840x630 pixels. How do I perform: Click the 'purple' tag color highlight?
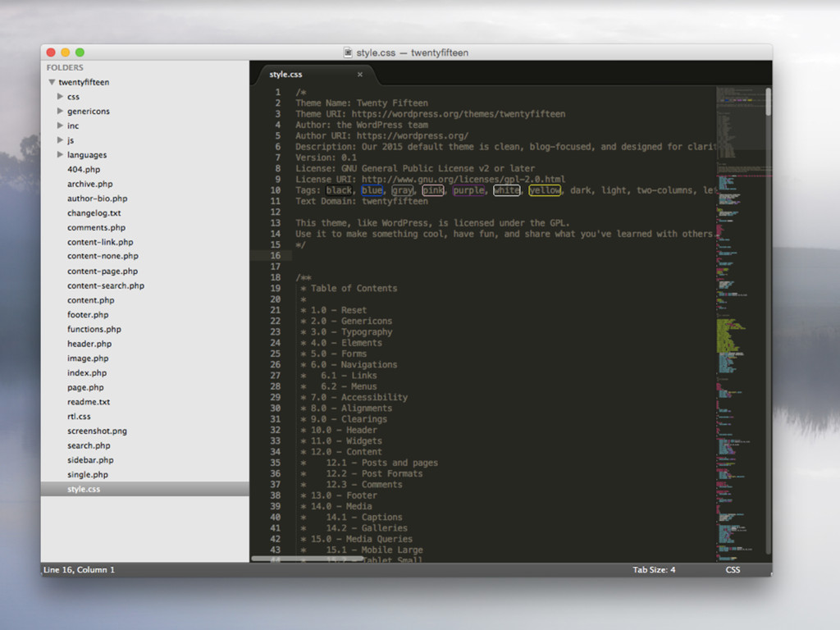468,190
